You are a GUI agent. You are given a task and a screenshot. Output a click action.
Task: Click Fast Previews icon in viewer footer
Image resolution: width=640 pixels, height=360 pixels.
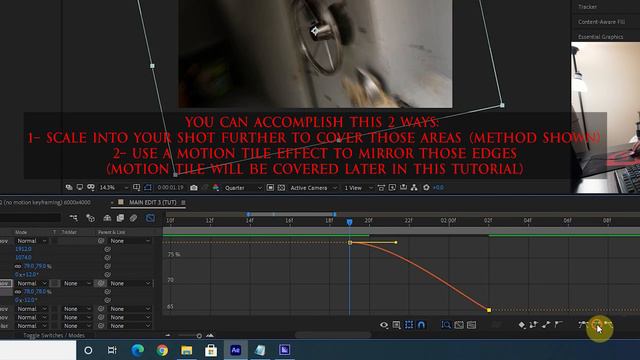click(x=392, y=188)
